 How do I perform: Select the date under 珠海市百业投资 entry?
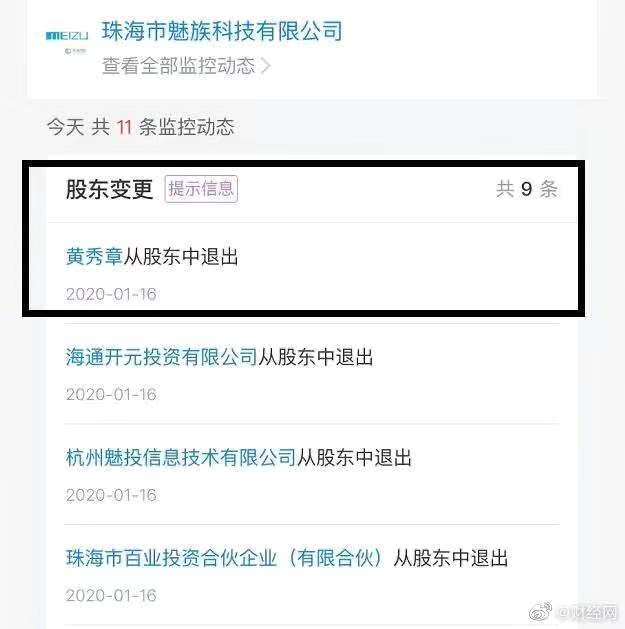[111, 595]
